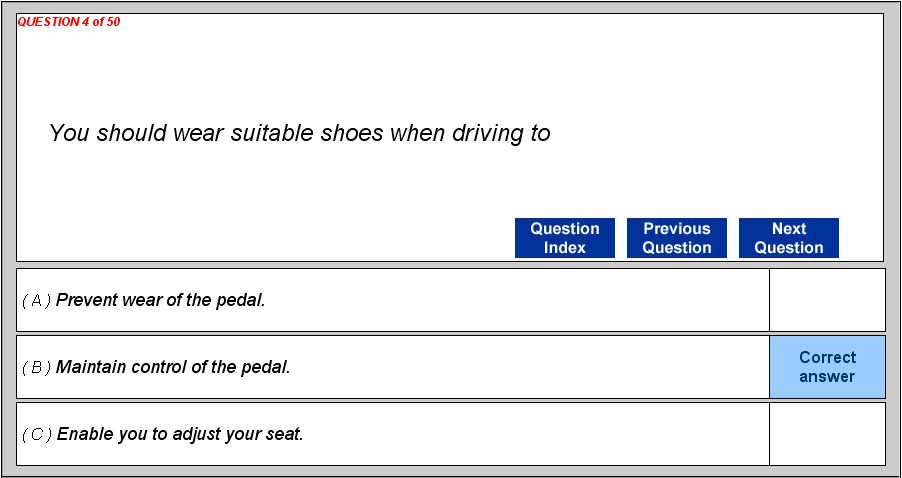Click the word 'You' starting the question
This screenshot has width=902, height=478.
click(69, 133)
